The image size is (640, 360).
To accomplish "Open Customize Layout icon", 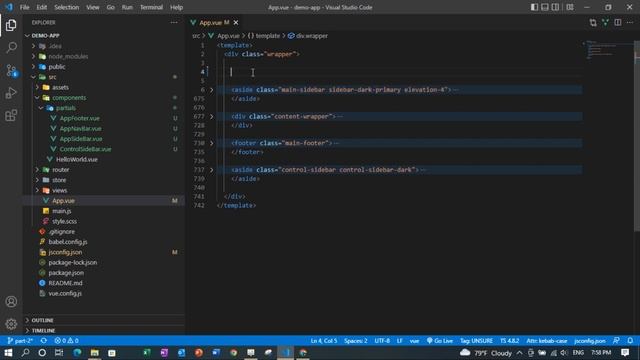I will click(570, 7).
